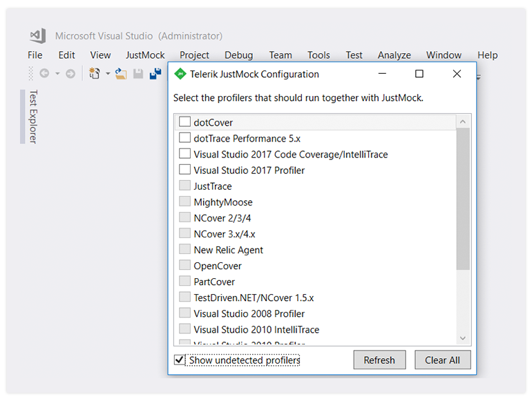Uncheck Show undetected profilers checkbox
Image resolution: width=532 pixels, height=401 pixels.
180,360
